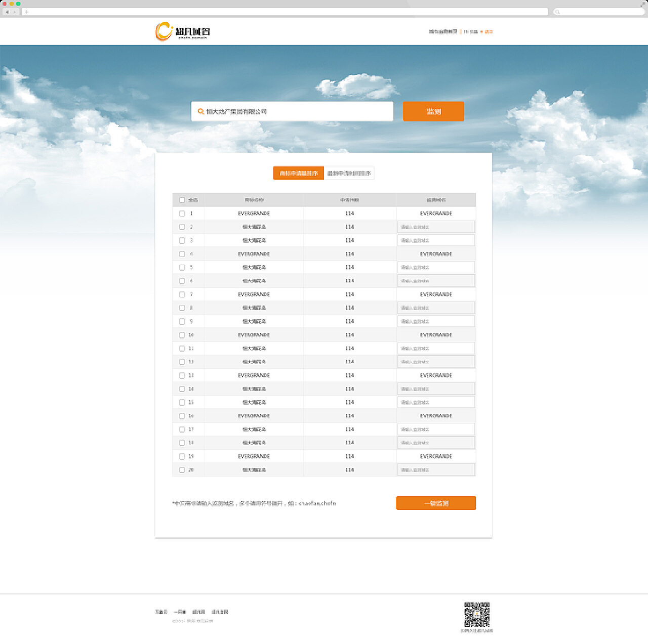Open the monitoring home link in header

coord(443,31)
